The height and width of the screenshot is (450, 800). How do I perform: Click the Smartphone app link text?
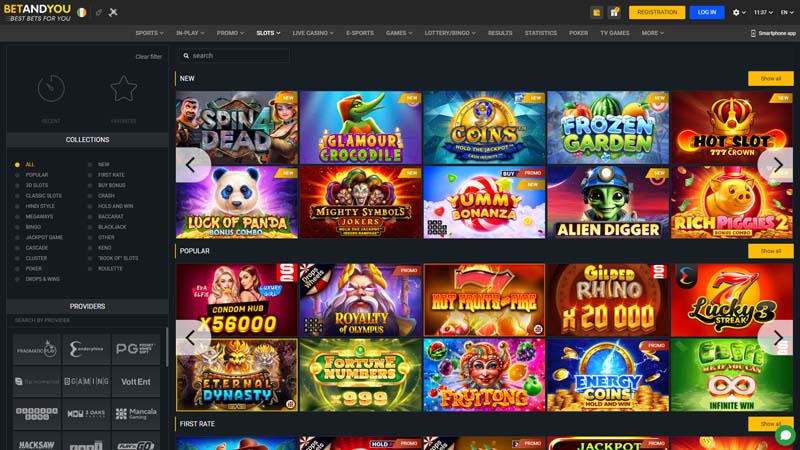[777, 33]
